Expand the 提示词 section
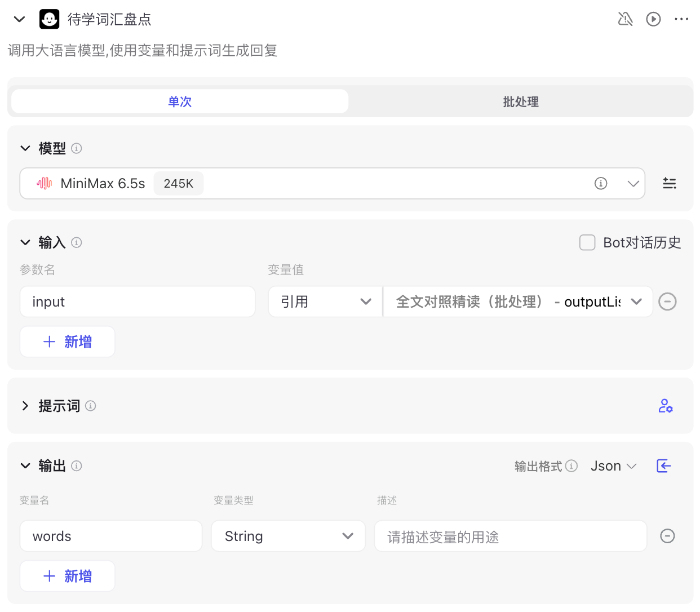This screenshot has height=612, width=700. coord(25,406)
